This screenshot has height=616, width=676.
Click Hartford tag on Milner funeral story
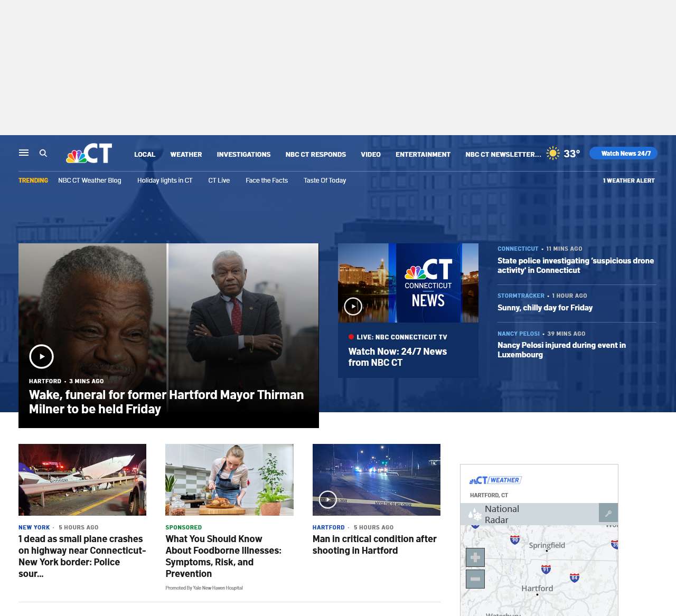pyautogui.click(x=45, y=381)
